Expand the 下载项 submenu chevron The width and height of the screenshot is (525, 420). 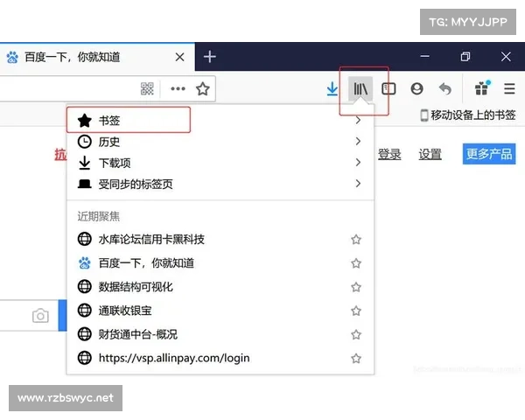click(x=358, y=163)
